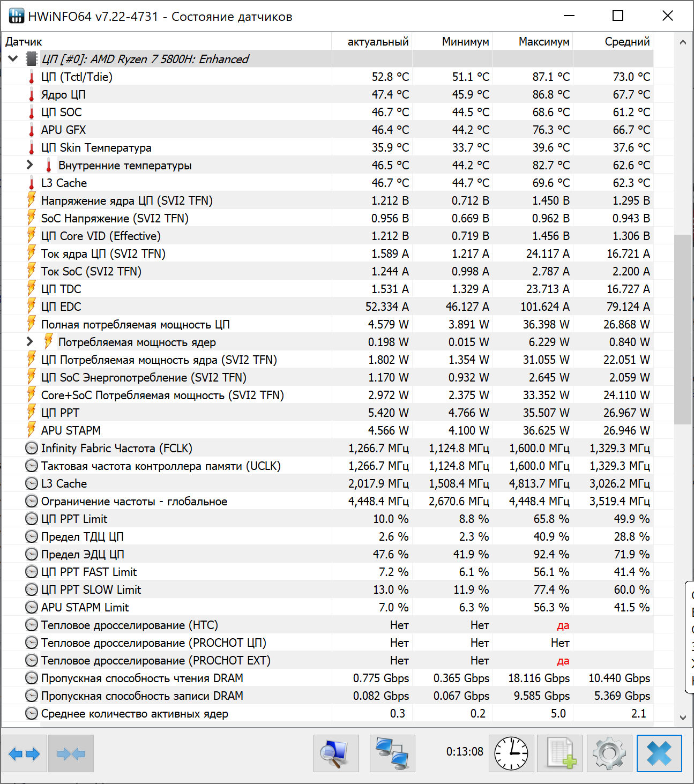Click lightning icon beside ЦП PPT
Image resolution: width=694 pixels, height=784 pixels.
click(x=32, y=413)
